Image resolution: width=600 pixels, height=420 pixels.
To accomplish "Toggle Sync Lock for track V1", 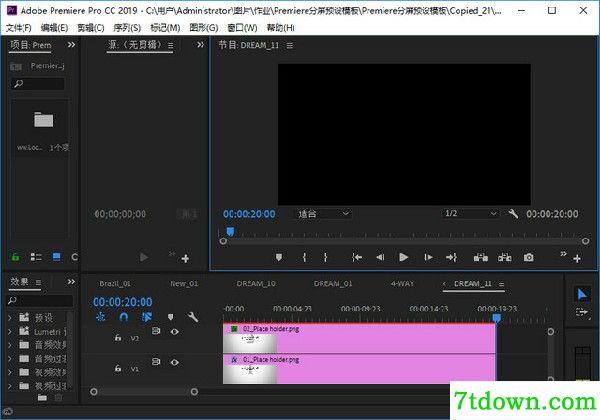I will 156,361.
